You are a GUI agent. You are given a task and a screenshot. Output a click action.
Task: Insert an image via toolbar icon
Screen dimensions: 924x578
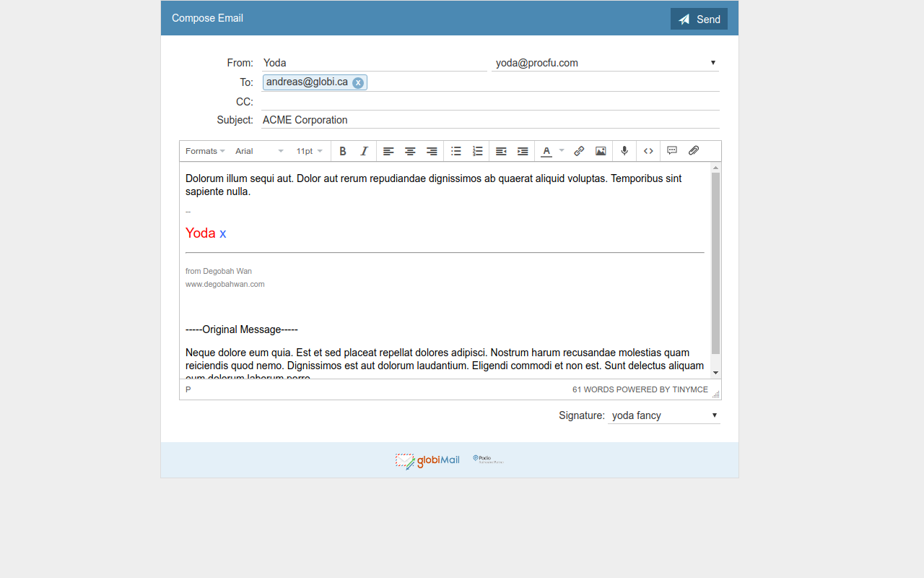point(601,151)
